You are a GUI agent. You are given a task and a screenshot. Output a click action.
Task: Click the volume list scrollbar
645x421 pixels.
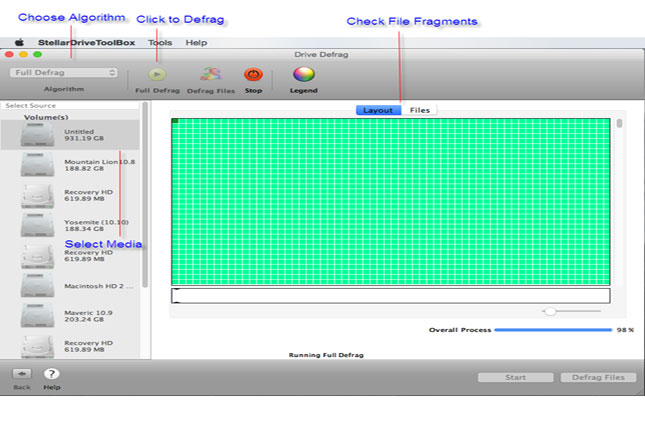pos(145,195)
